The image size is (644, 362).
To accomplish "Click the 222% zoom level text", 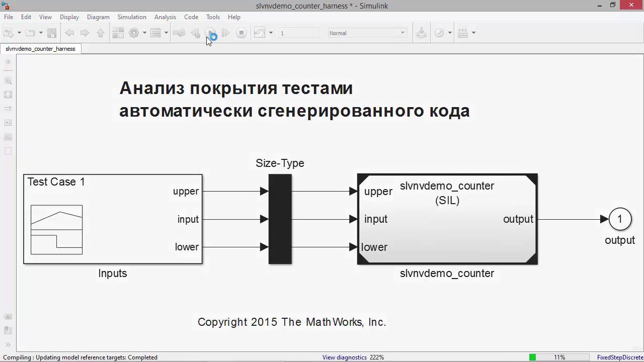I will click(x=377, y=357).
